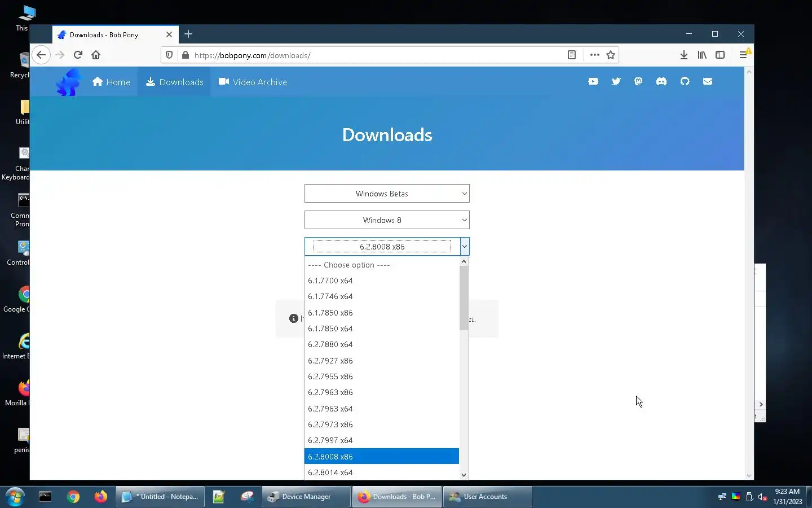Viewport: 812px width, 508px height.
Task: Open the Windows Betas category dropdown
Action: [x=387, y=194]
